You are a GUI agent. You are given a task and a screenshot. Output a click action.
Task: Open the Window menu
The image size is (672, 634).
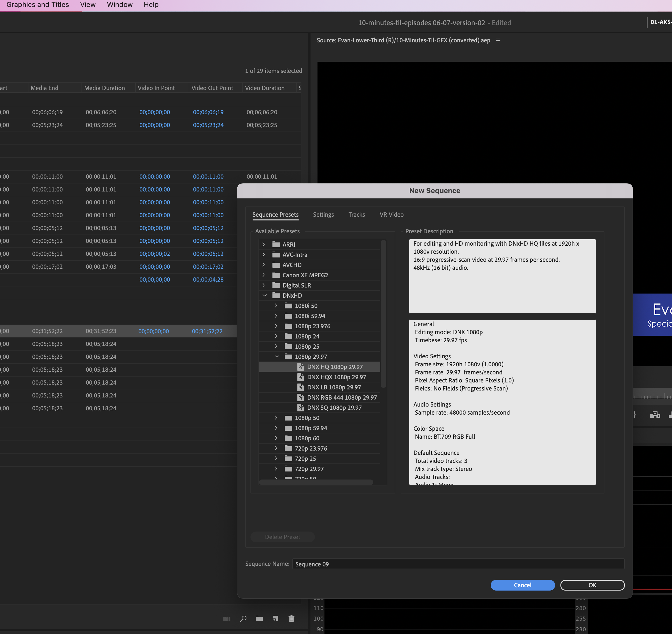pyautogui.click(x=119, y=4)
